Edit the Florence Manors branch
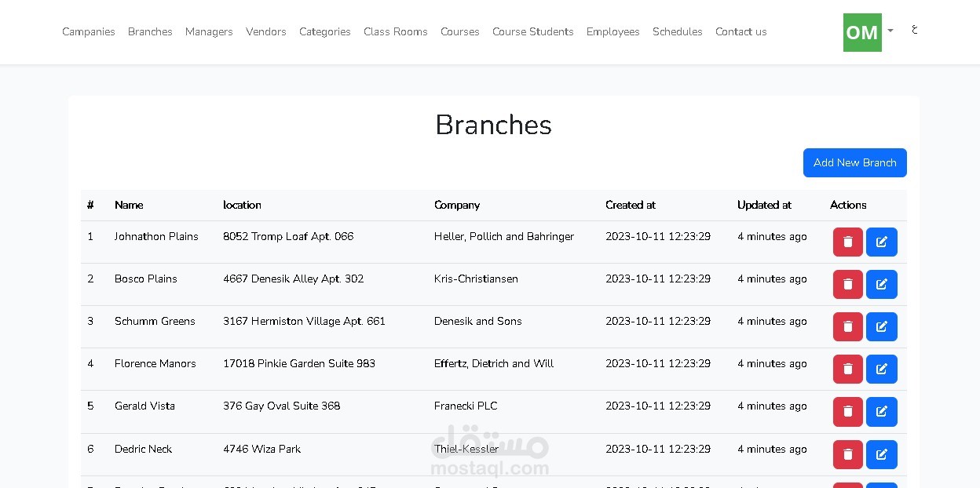The width and height of the screenshot is (980, 488). pyautogui.click(x=882, y=369)
